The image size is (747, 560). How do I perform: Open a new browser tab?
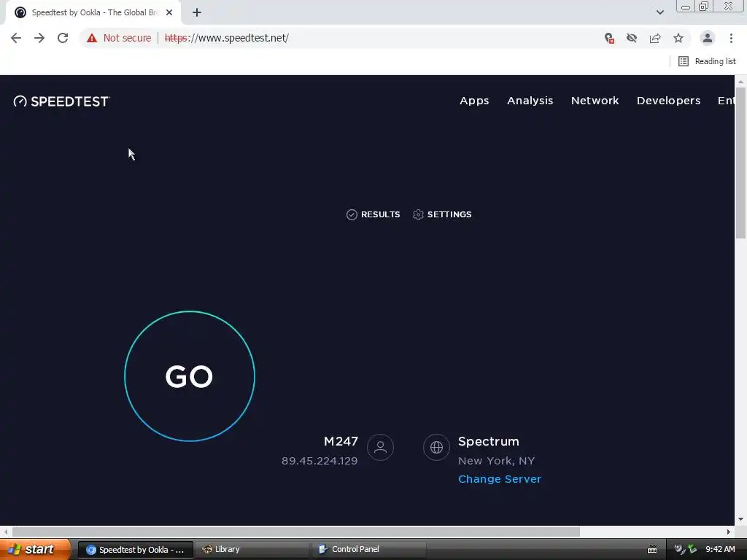click(197, 12)
